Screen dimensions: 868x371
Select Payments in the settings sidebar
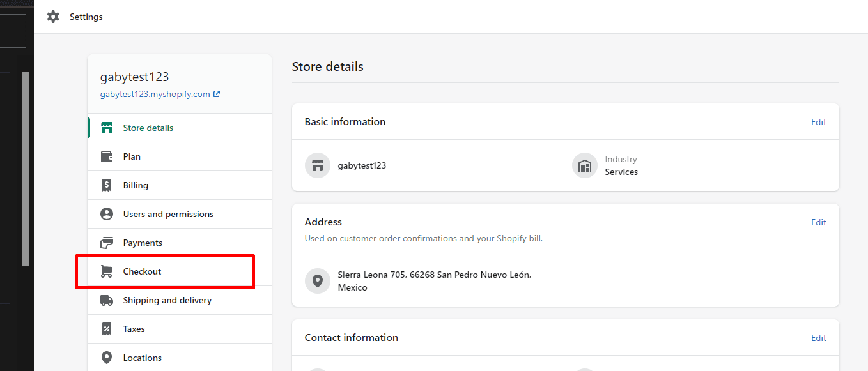click(180, 243)
